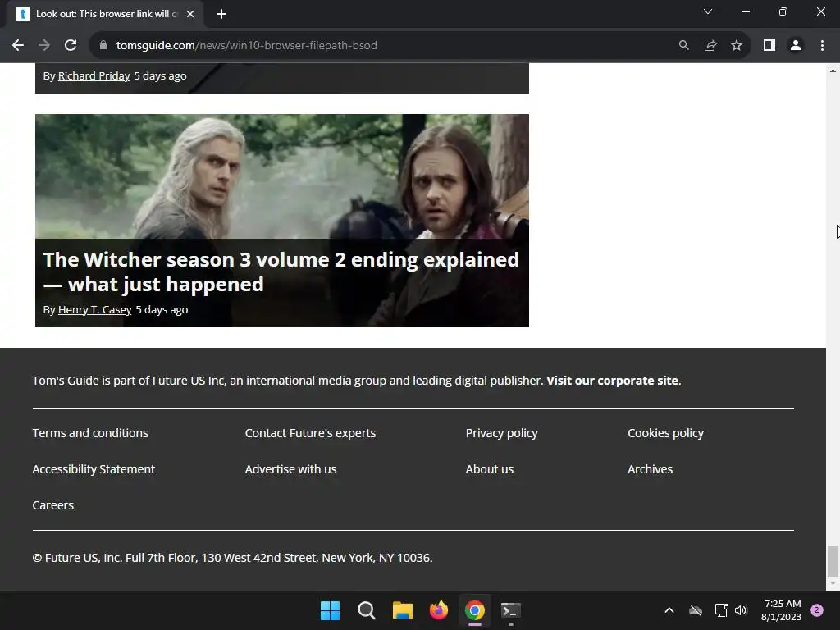
Task: Open the volume control in the tray
Action: pyautogui.click(x=741, y=610)
